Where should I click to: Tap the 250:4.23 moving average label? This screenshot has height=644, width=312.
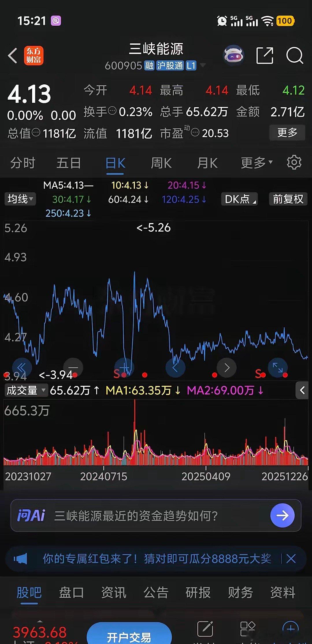point(68,213)
